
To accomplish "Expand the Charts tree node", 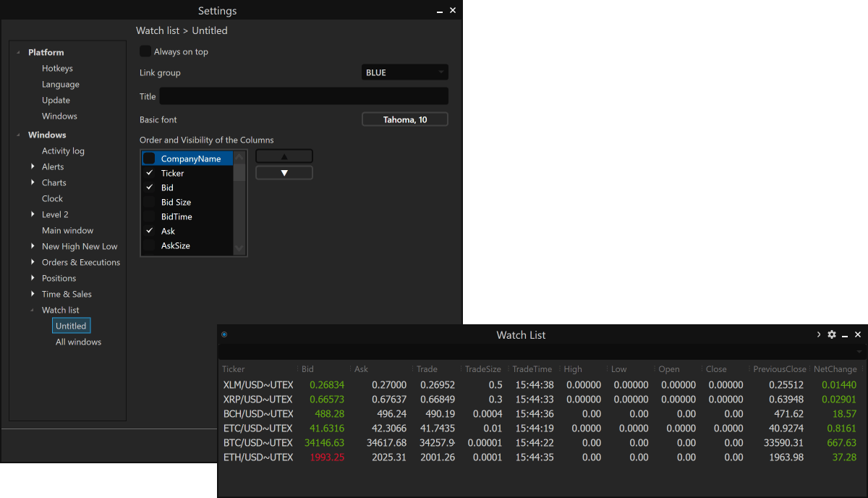I will click(x=33, y=182).
